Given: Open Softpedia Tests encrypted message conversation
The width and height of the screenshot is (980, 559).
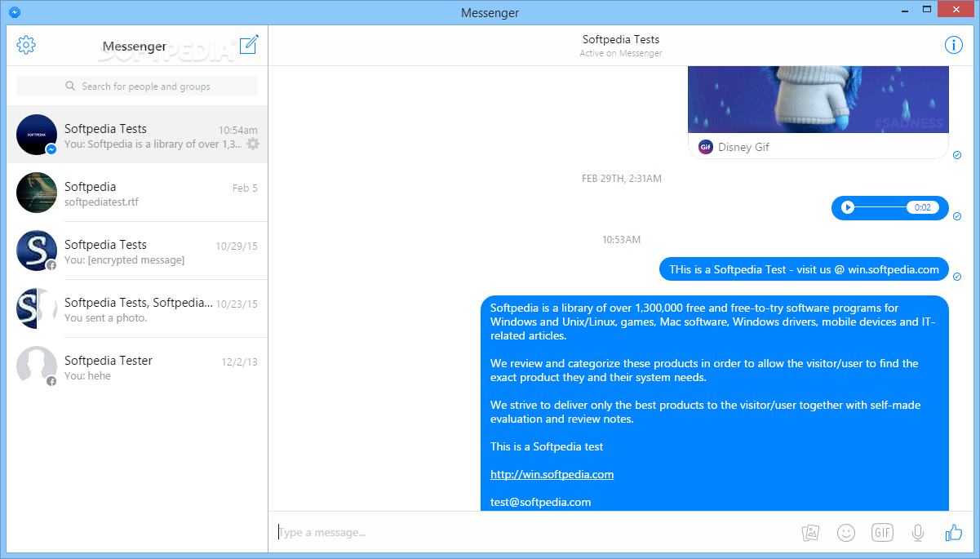Looking at the screenshot, I should (x=137, y=251).
